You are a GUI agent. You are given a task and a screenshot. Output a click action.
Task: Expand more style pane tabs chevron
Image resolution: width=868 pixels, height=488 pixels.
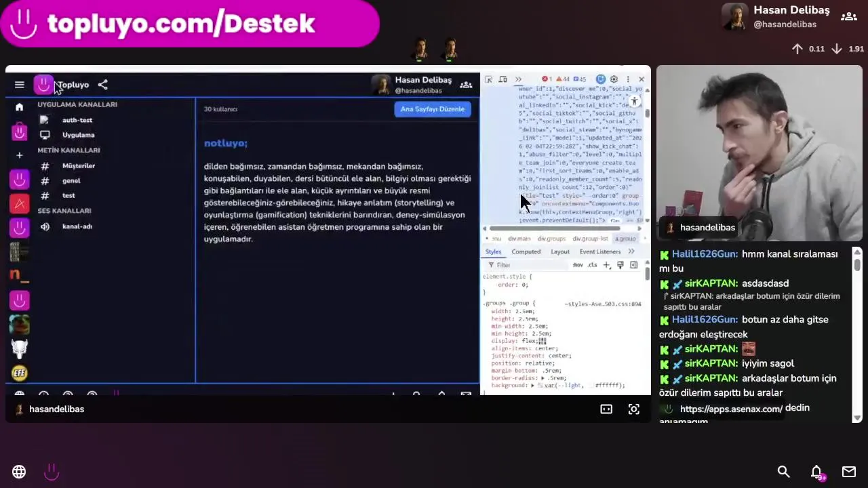(631, 251)
